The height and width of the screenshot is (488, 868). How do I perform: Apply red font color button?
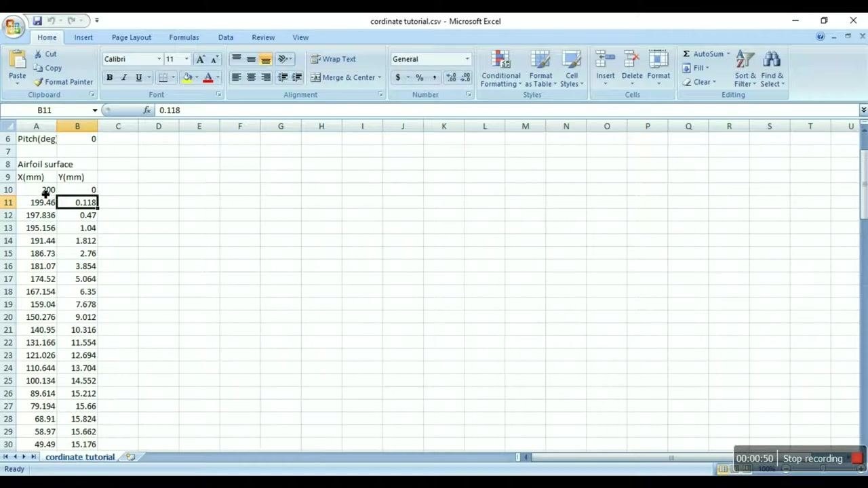208,77
